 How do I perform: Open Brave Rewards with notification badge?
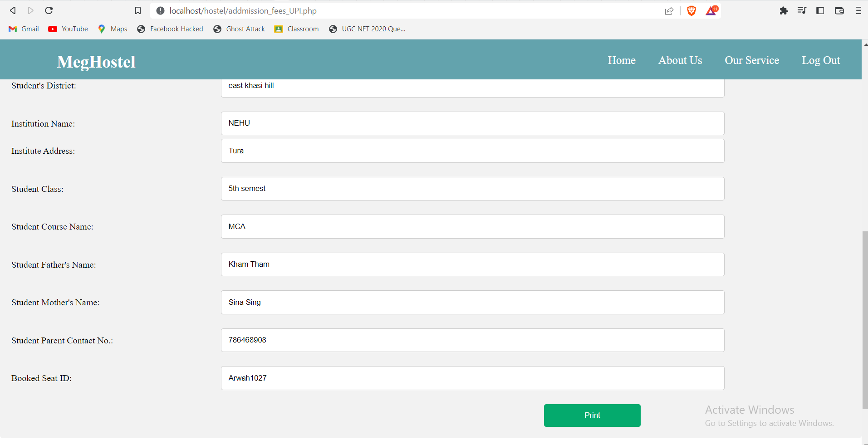tap(710, 10)
